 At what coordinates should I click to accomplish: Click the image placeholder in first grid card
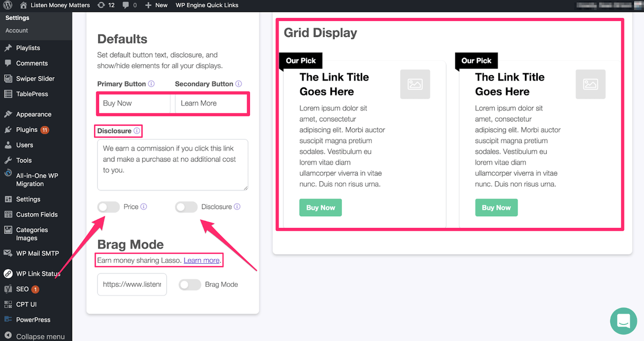[415, 84]
